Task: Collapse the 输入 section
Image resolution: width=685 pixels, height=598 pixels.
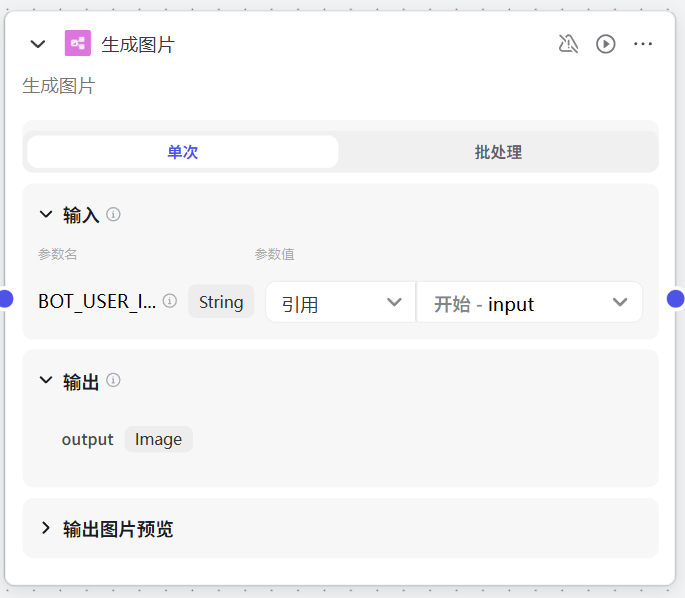Action: click(45, 214)
